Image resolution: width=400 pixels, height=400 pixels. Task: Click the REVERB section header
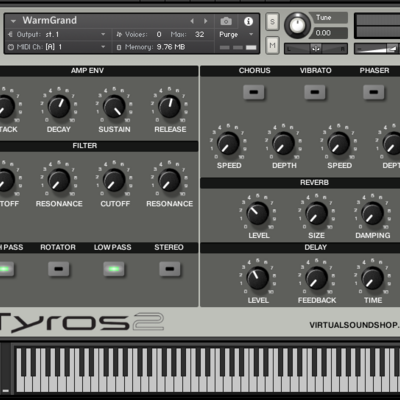314,183
